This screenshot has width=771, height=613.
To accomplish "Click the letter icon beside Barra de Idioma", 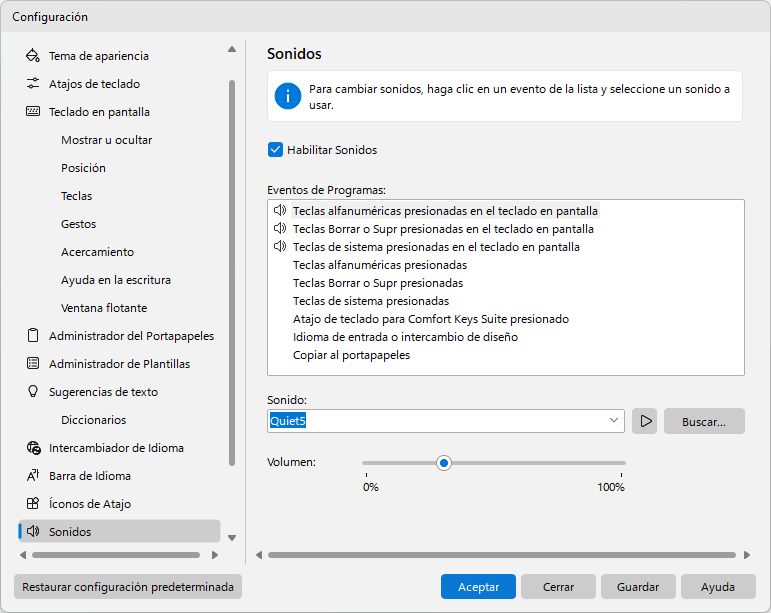I will click(33, 475).
